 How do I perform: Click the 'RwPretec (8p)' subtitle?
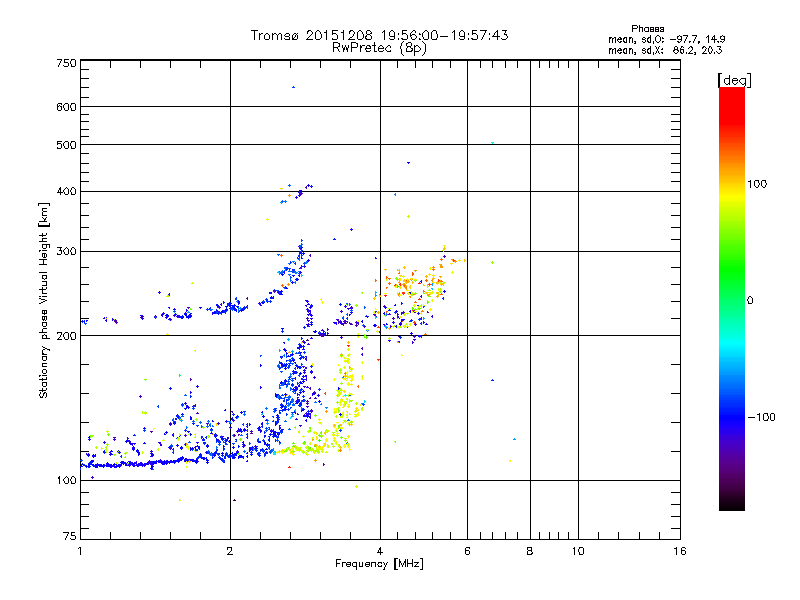[x=379, y=48]
